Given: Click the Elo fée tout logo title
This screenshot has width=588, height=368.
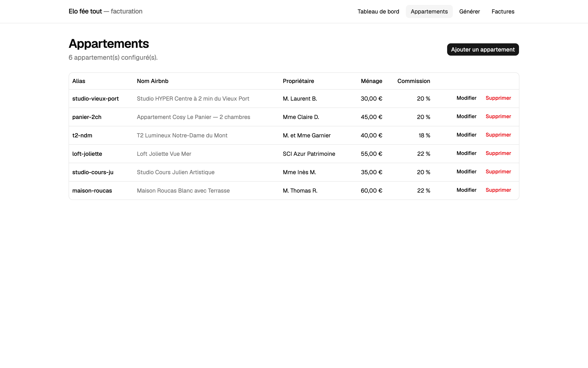Looking at the screenshot, I should click(105, 11).
